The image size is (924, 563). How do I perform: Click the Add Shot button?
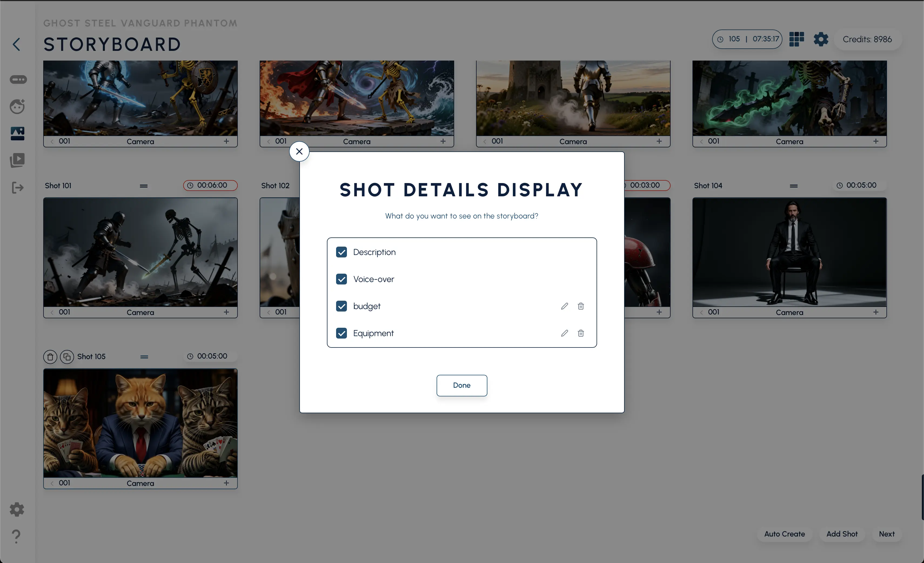(x=842, y=534)
